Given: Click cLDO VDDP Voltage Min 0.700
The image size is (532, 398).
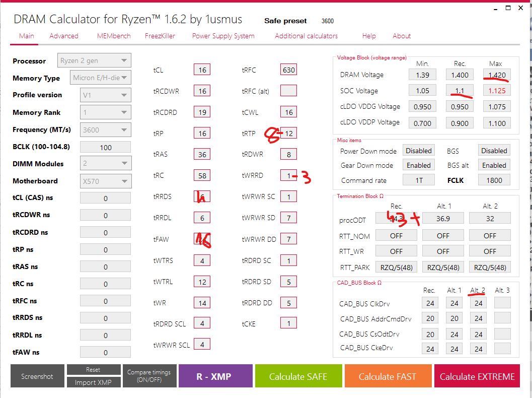Looking at the screenshot, I should pyautogui.click(x=422, y=123).
